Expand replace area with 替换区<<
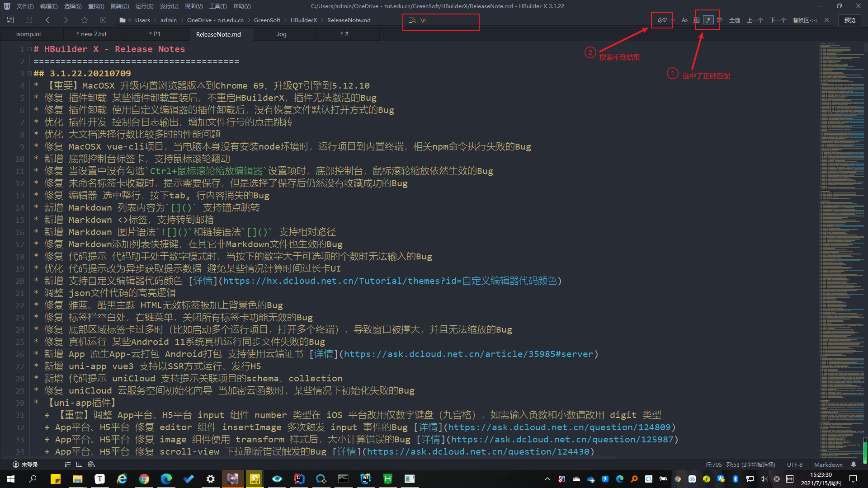 coord(805,20)
